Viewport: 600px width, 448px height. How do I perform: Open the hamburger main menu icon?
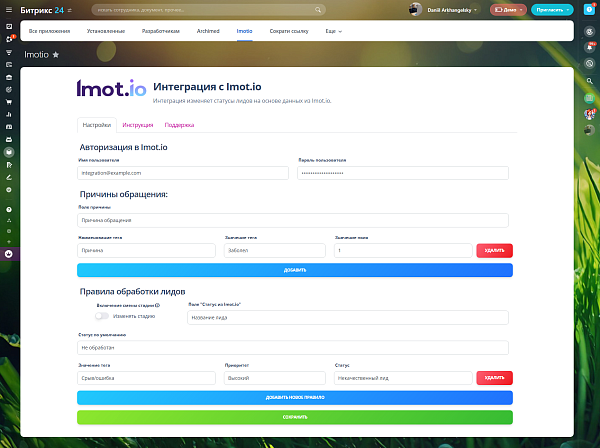tap(9, 10)
